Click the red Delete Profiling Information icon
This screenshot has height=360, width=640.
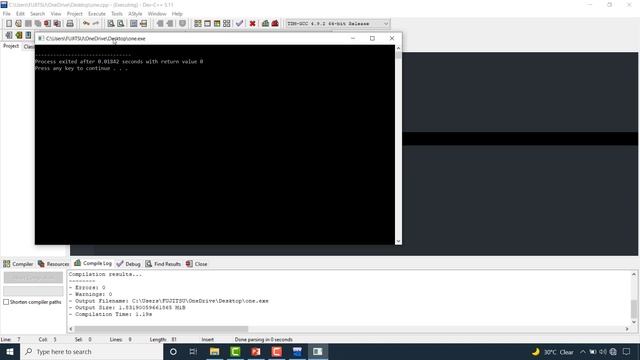(275, 24)
